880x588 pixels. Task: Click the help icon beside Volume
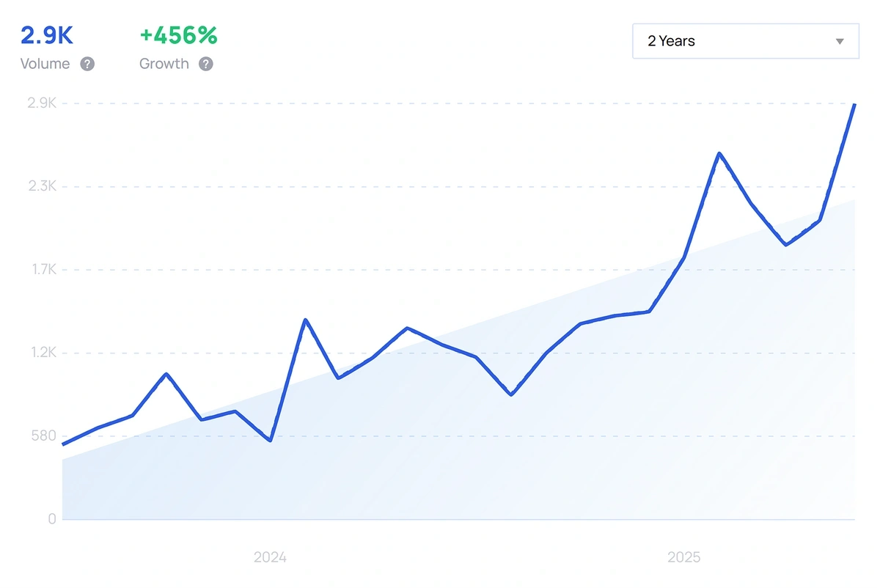click(x=87, y=64)
